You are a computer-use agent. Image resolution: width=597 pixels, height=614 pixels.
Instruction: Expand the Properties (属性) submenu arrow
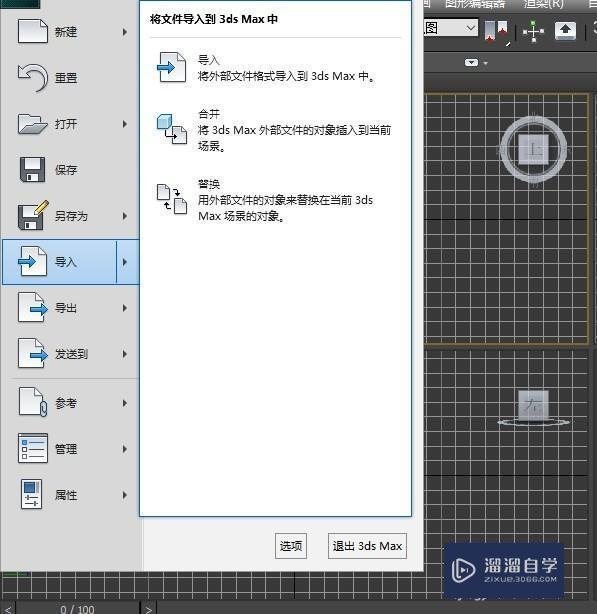125,495
